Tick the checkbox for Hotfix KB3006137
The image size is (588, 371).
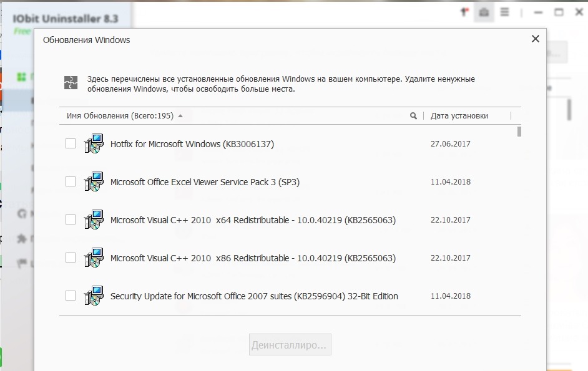tap(71, 143)
